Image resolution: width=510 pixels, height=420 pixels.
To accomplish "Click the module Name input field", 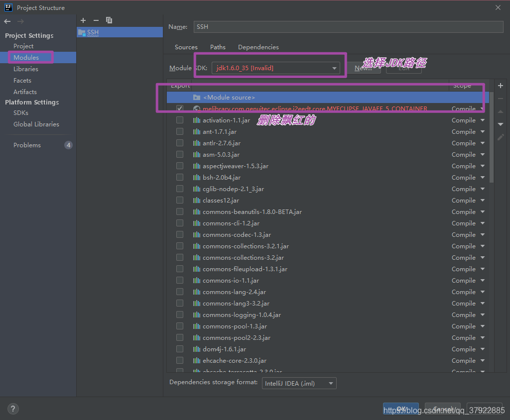I will click(348, 27).
